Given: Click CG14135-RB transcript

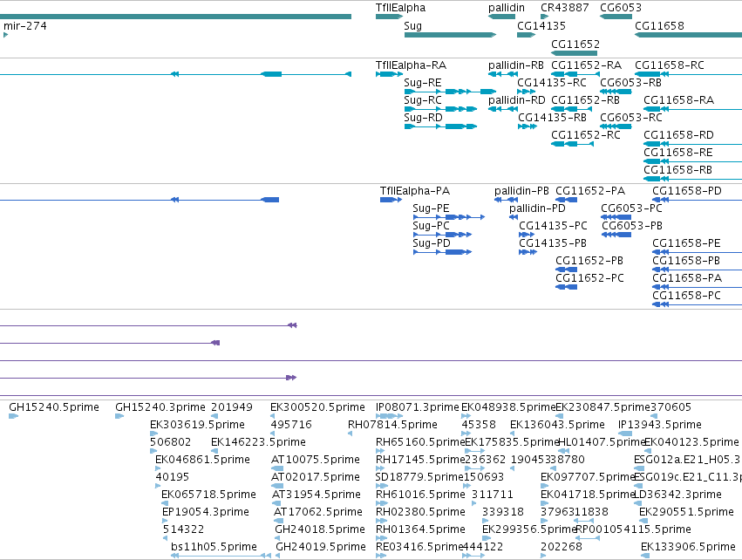Looking at the screenshot, I should (528, 126).
